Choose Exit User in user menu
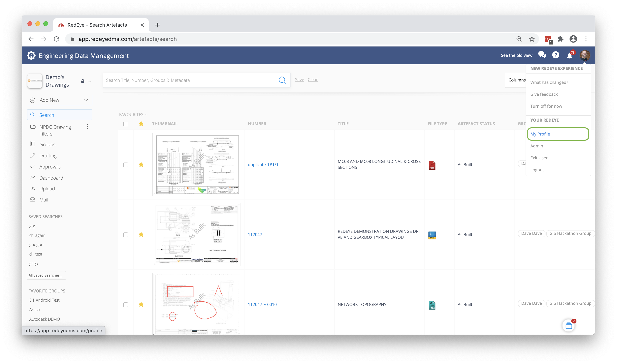617x364 pixels. (539, 158)
